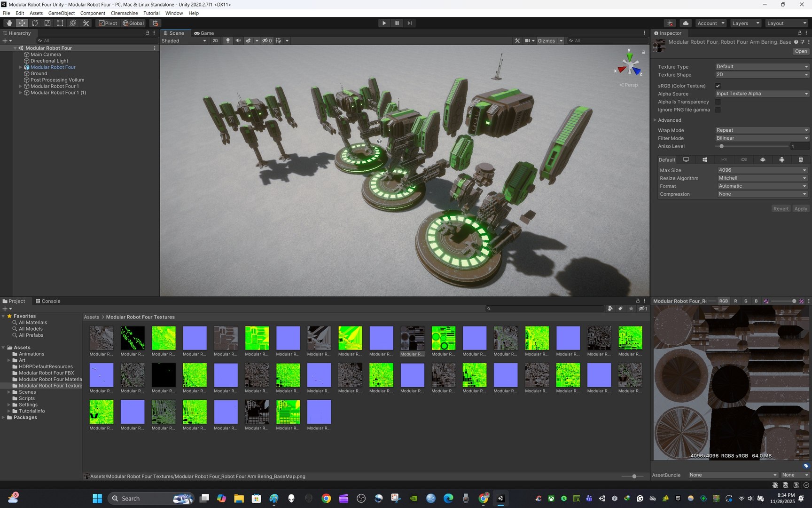Open texture help reference icon
The image size is (812, 508).
(x=796, y=42)
